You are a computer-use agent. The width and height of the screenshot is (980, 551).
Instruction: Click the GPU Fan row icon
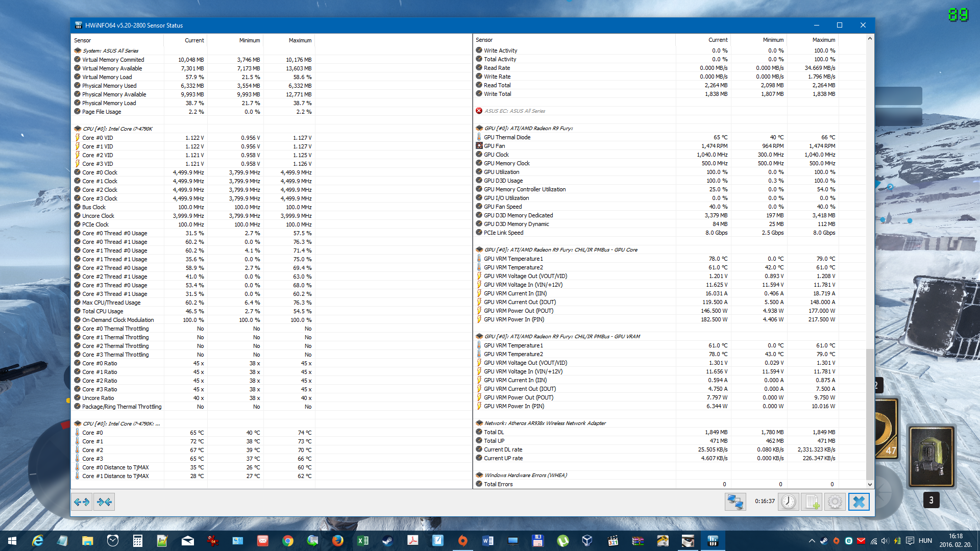[479, 146]
